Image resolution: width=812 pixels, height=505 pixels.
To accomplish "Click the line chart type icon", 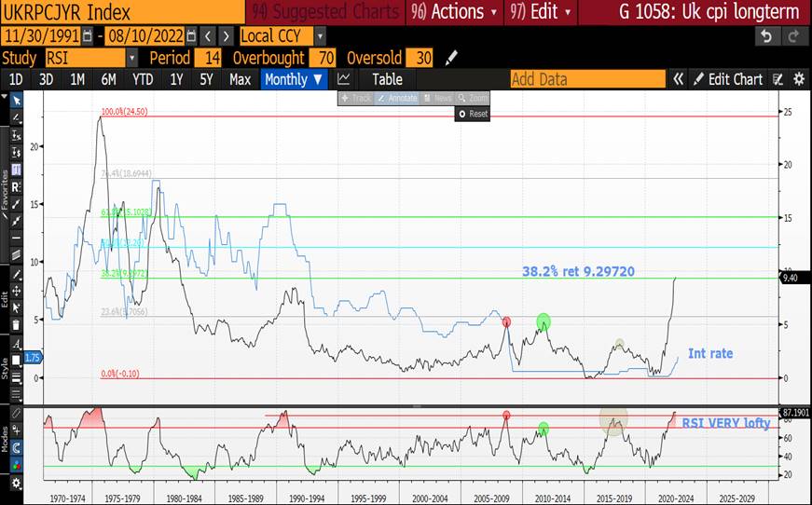I will click(343, 79).
